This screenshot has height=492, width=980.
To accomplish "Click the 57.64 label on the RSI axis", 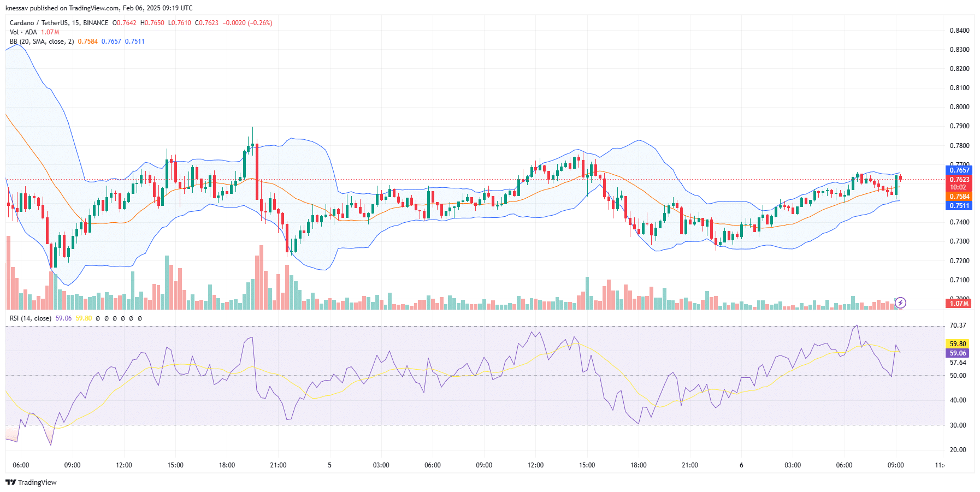I will tap(958, 363).
